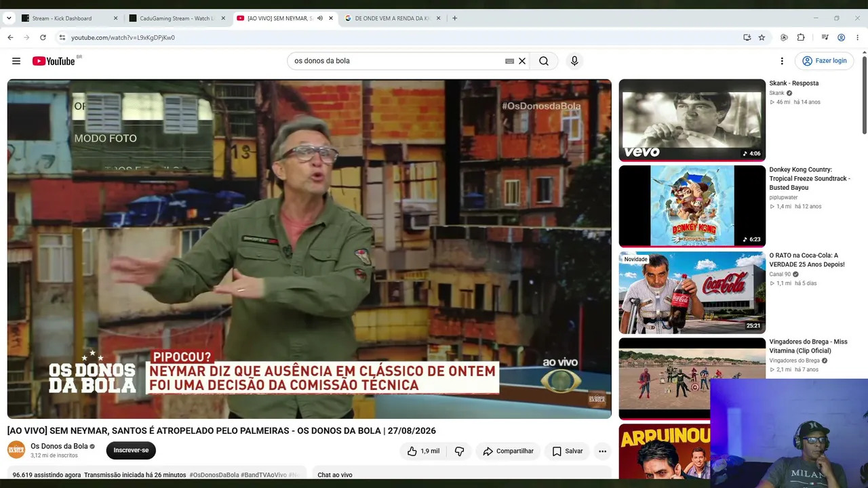This screenshot has height=488, width=868.
Task: Share the video via Compartilhar
Action: (508, 451)
